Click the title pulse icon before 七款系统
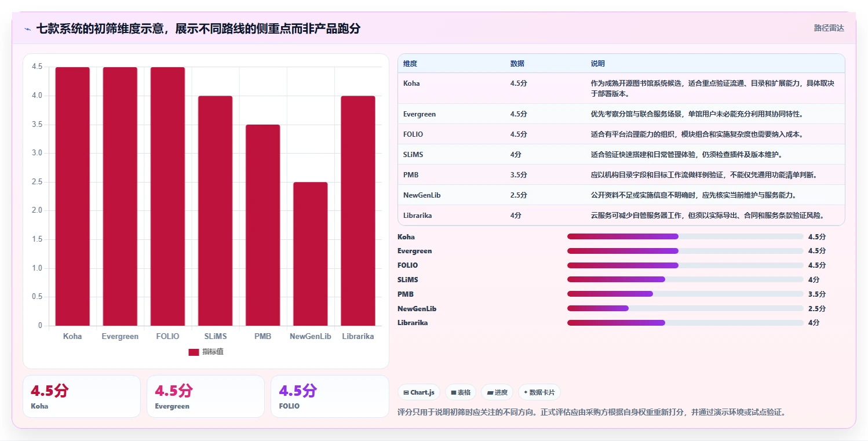Screen dimensions: 868x441 (27, 28)
